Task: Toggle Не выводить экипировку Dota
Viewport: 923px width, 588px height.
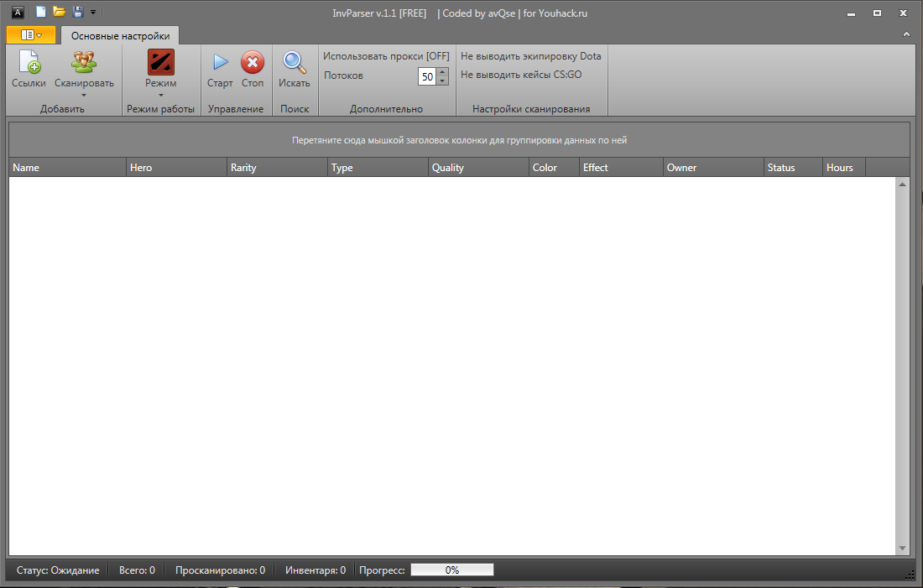Action: (531, 56)
